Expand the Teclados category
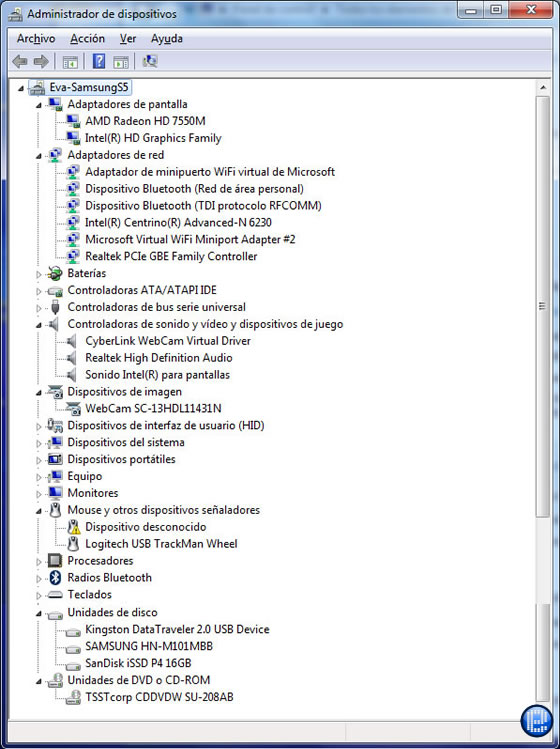The height and width of the screenshot is (749, 560). (39, 596)
